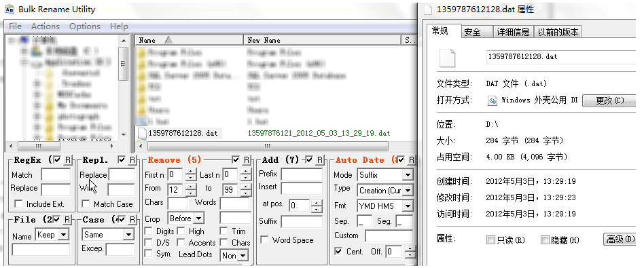Screen dimensions: 644x268
Task: Check the 隐藏 hidden attribute
Action: pyautogui.click(x=545, y=240)
